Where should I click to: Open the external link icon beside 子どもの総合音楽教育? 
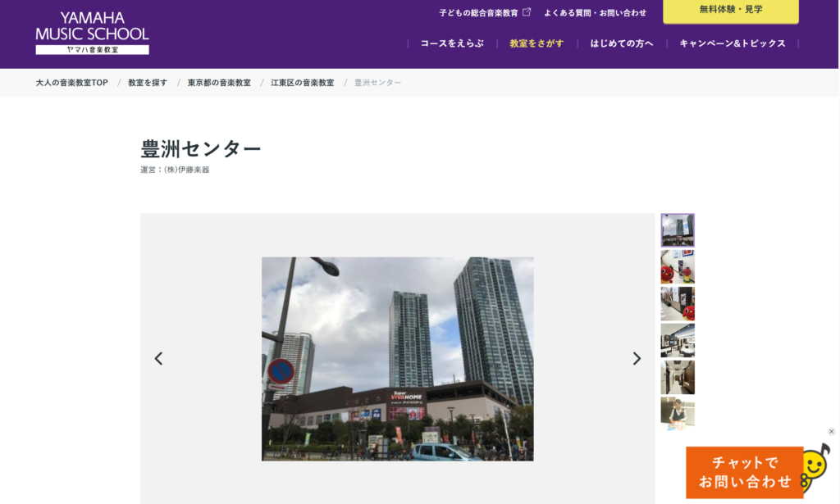[527, 11]
